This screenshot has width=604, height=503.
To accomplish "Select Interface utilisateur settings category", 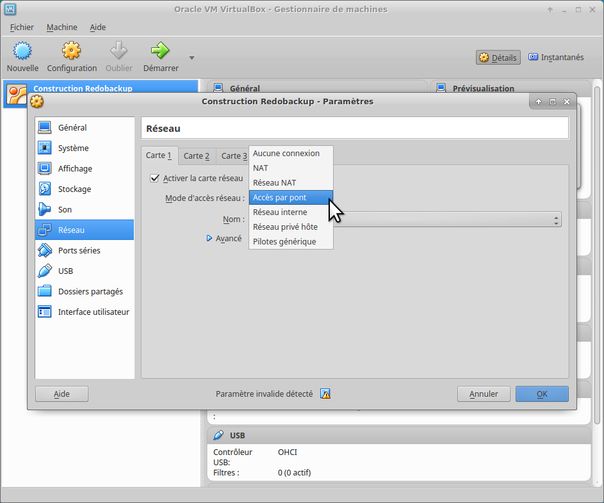I will click(x=84, y=312).
